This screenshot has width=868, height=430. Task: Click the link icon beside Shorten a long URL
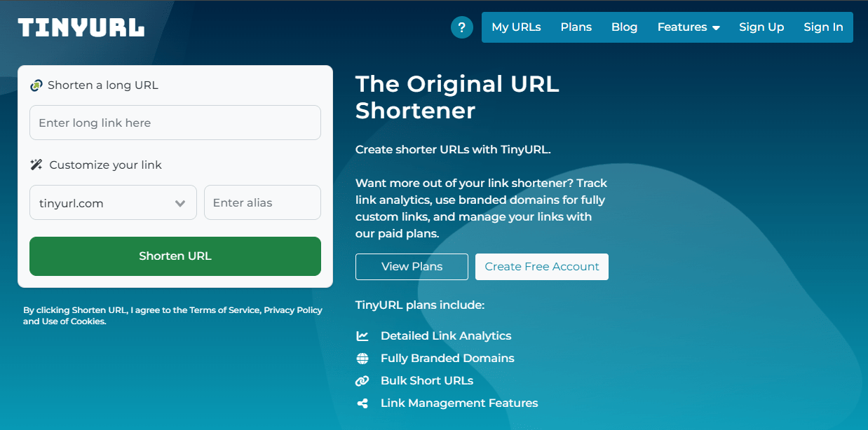(36, 85)
